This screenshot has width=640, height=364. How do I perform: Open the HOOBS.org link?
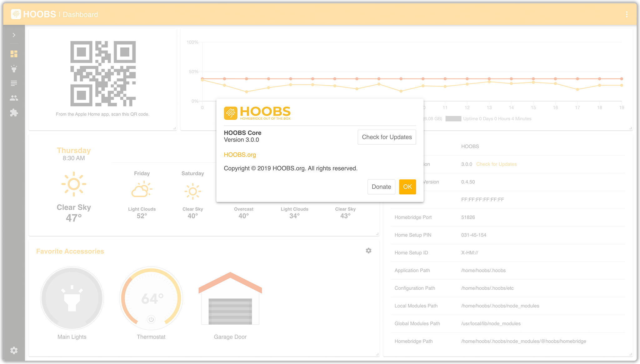pyautogui.click(x=240, y=155)
